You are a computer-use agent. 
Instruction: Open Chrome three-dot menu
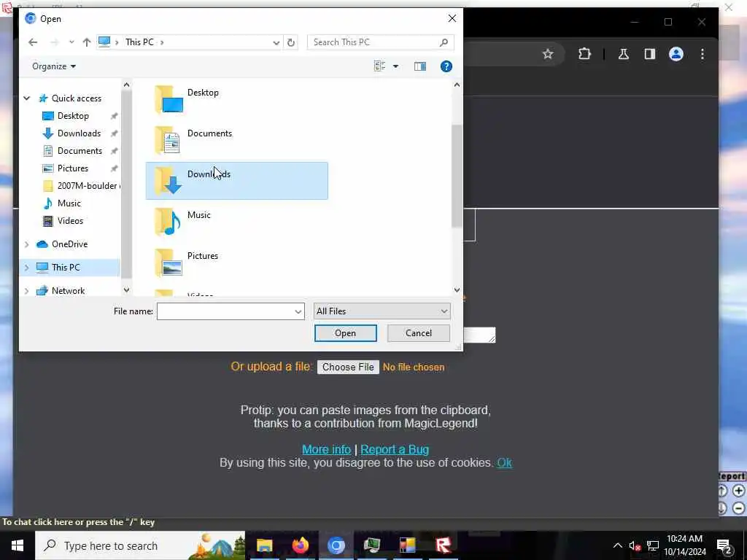coord(703,54)
